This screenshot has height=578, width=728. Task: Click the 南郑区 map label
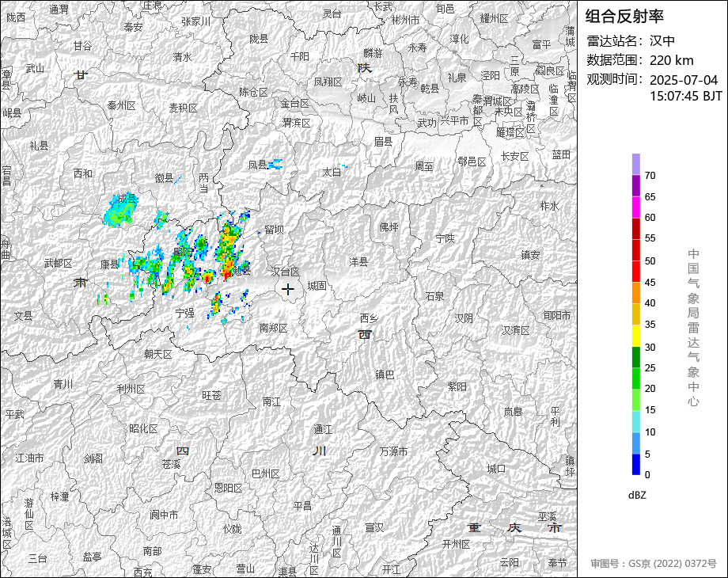pos(274,328)
